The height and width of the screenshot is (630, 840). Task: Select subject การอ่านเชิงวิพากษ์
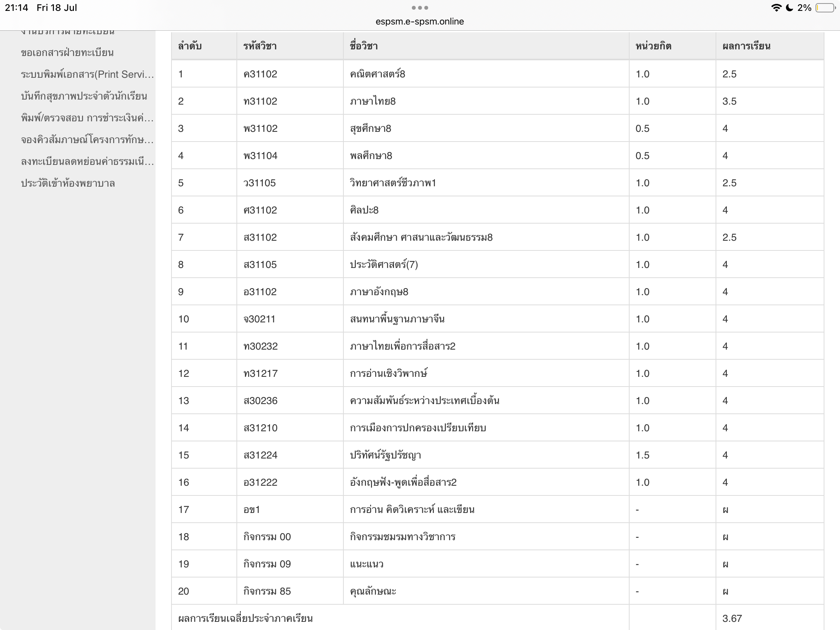(388, 373)
